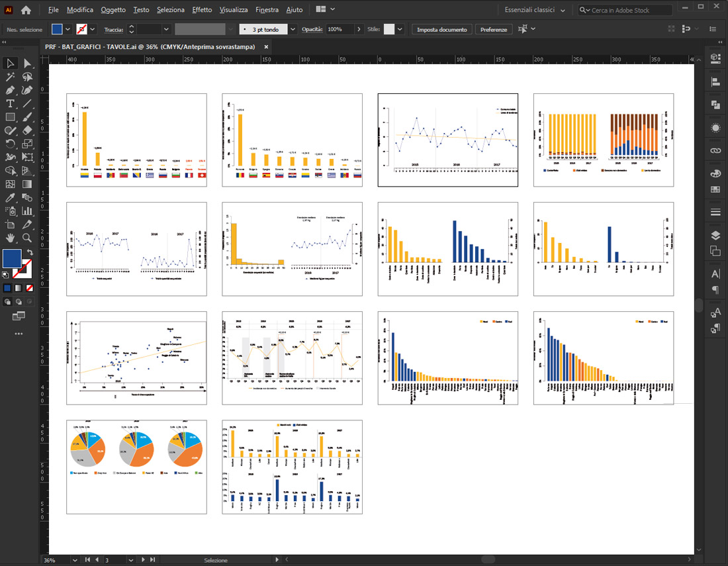The image size is (728, 566).
Task: Open the Finestra menu
Action: point(267,10)
